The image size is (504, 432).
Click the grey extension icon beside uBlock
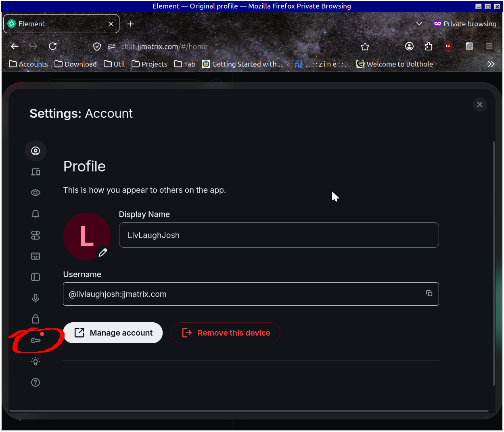[x=469, y=46]
